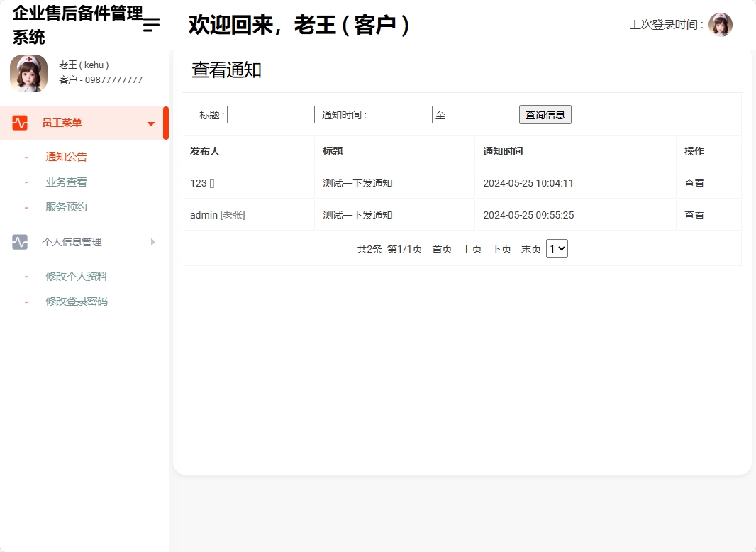The image size is (756, 552).
Task: Go to 末页 in the pagination bar
Action: (x=530, y=248)
